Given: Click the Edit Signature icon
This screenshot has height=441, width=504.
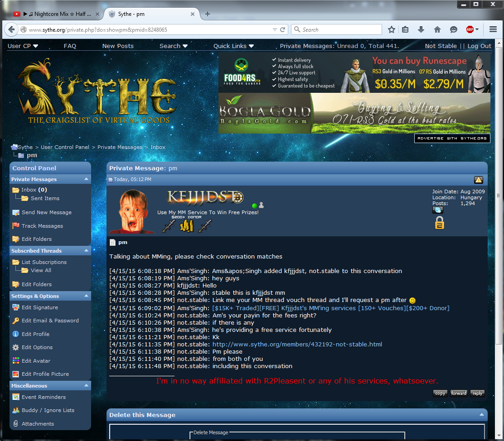Looking at the screenshot, I should point(16,307).
